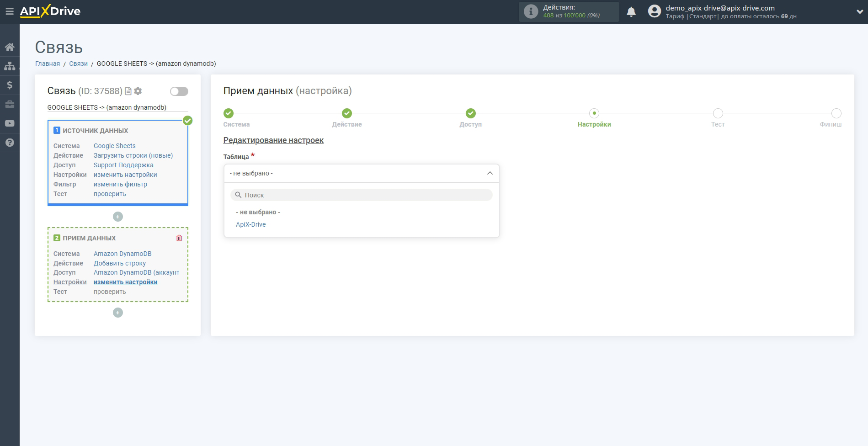This screenshot has height=446, width=868.
Task: Open the billing dollar sidebar icon
Action: (x=10, y=85)
